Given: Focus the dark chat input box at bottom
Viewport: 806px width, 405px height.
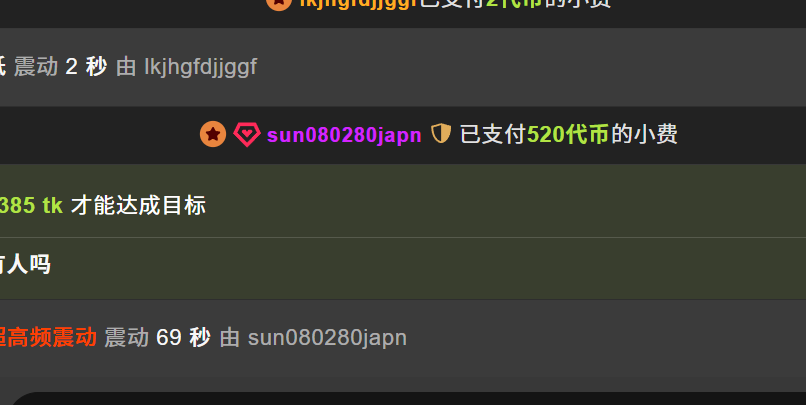Looking at the screenshot, I should pyautogui.click(x=407, y=399).
